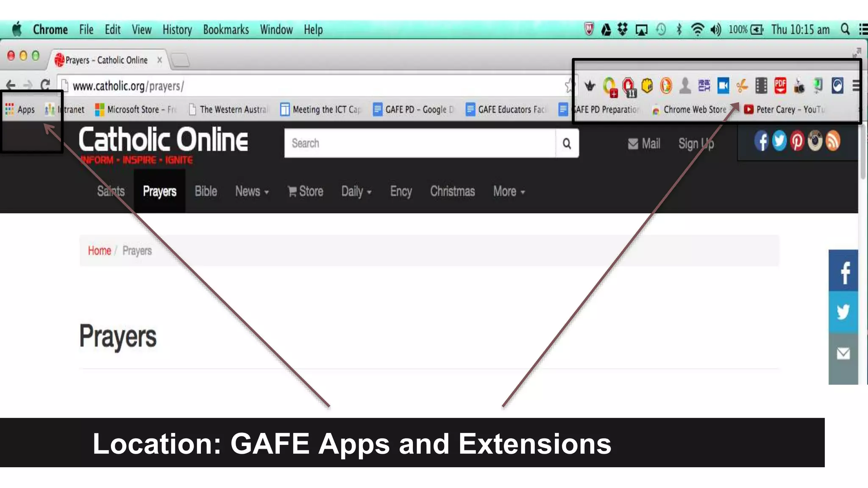Open the Christmas nav item
The image size is (868, 488).
point(453,191)
